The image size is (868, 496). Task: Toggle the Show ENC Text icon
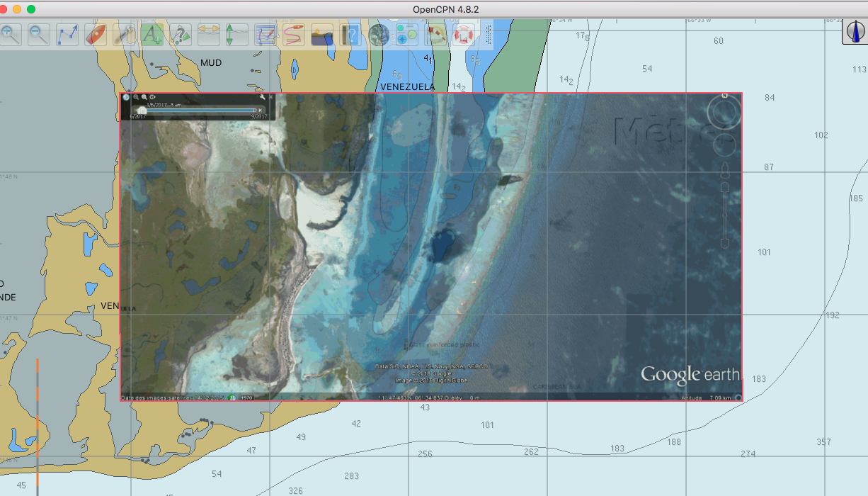pos(152,35)
